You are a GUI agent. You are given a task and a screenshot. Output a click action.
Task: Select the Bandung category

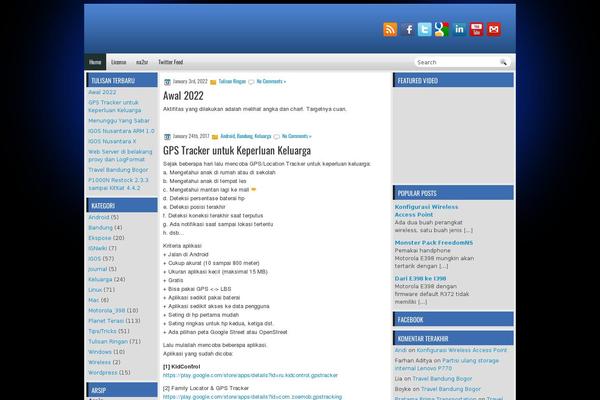(101, 227)
